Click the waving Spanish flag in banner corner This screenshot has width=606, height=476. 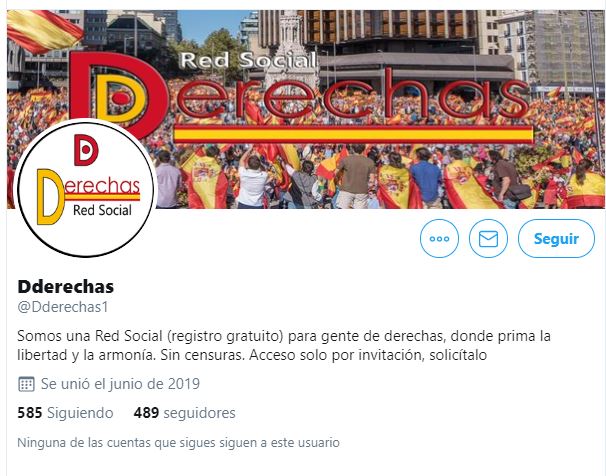[x=43, y=31]
